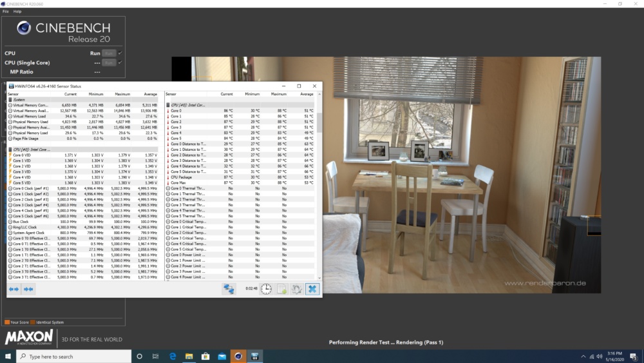Open the notification center icon
This screenshot has height=363, width=644.
[633, 357]
